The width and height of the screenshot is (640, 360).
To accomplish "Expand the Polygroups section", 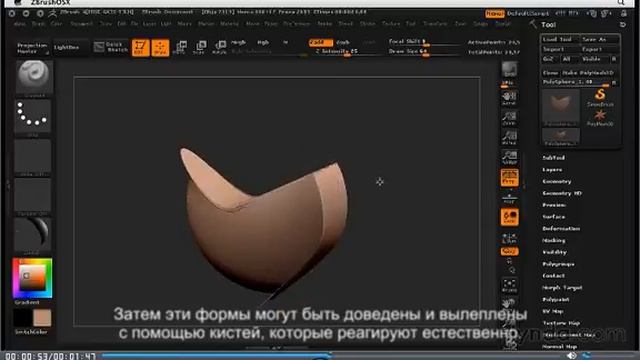I will click(558, 264).
